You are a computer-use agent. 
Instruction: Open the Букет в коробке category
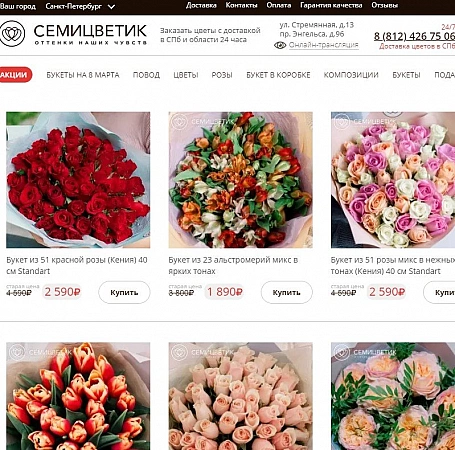pos(278,75)
